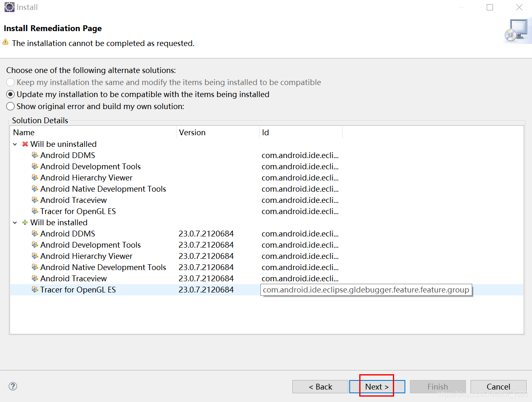The width and height of the screenshot is (532, 402).
Task: Click Id of Android DDMS under Will be uninstalled
Action: point(300,155)
